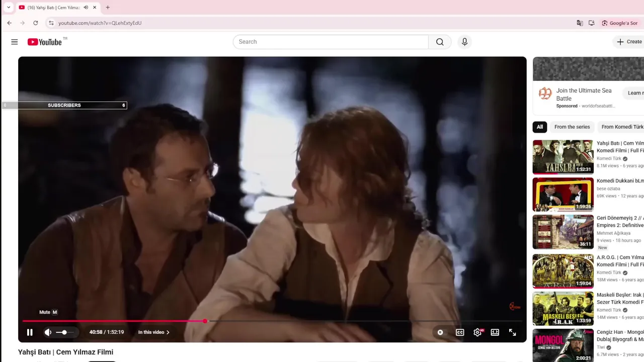Open the Geri Dönemeyiş 2 36:11 thumbnail
Screen dimensions: 644x362
coord(563,232)
